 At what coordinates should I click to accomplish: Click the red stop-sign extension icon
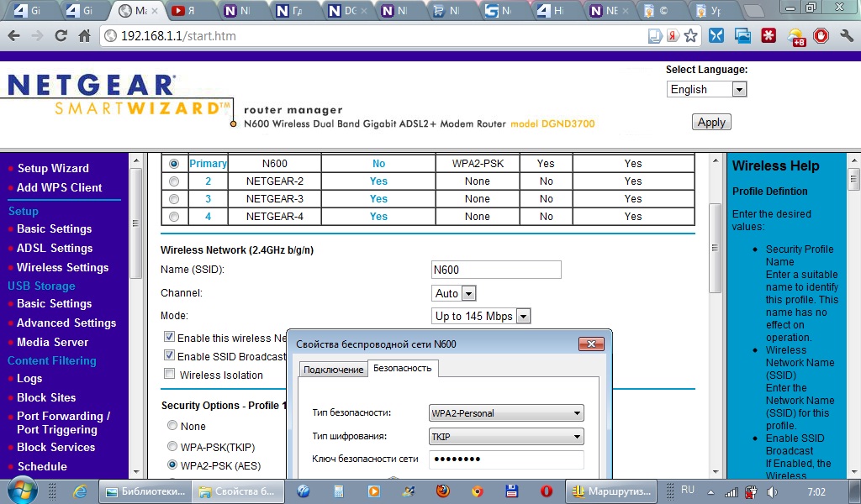click(x=821, y=36)
